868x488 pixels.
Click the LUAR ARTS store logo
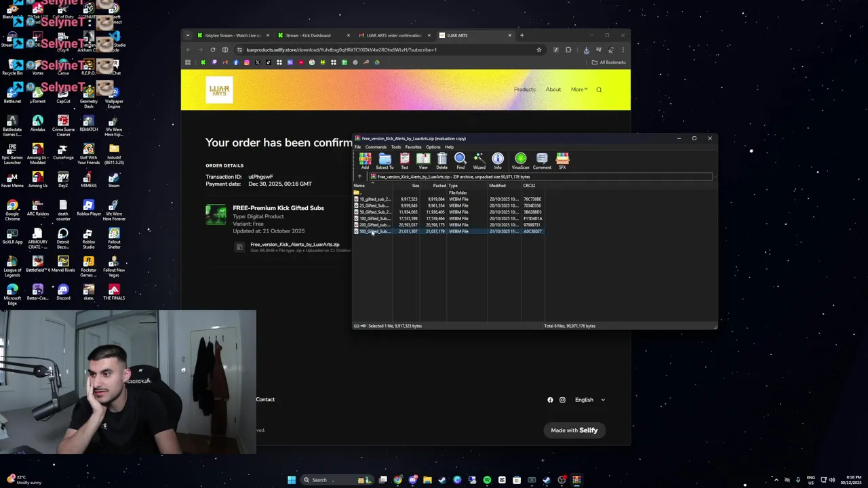219,89
